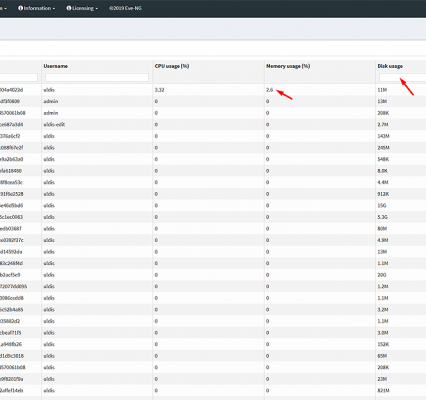Click the Disk usage filter input field

point(403,77)
